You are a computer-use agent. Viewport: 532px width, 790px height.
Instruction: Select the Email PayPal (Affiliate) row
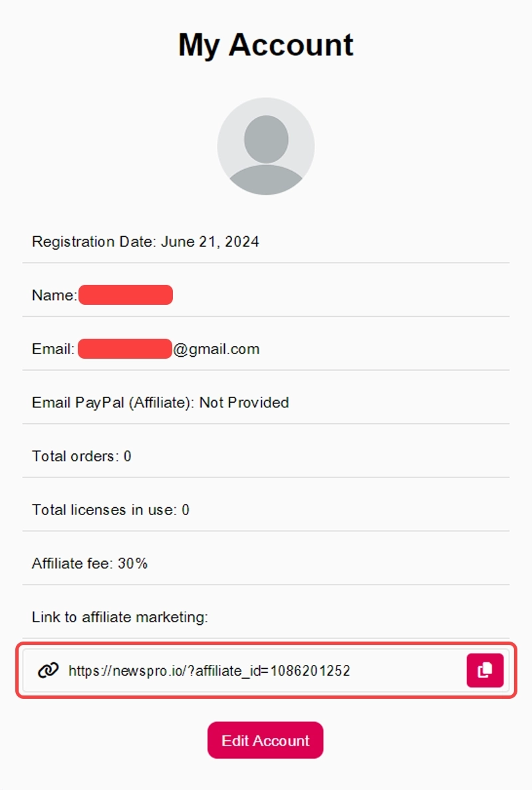click(x=160, y=402)
